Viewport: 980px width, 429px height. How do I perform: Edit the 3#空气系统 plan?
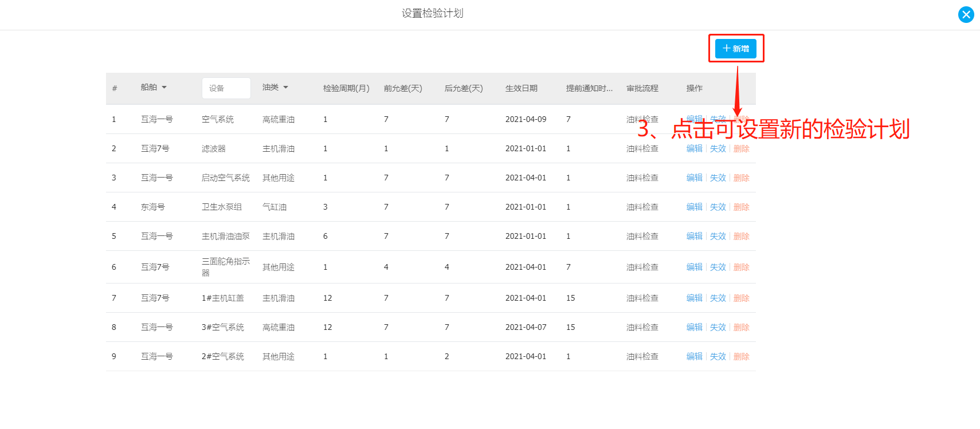pos(694,327)
